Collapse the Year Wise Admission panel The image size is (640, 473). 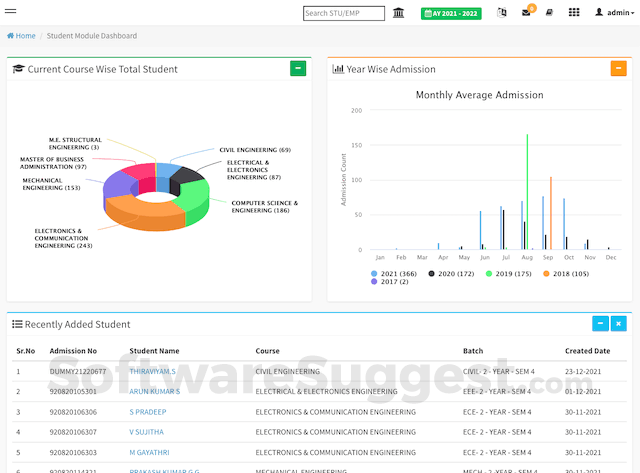click(618, 68)
